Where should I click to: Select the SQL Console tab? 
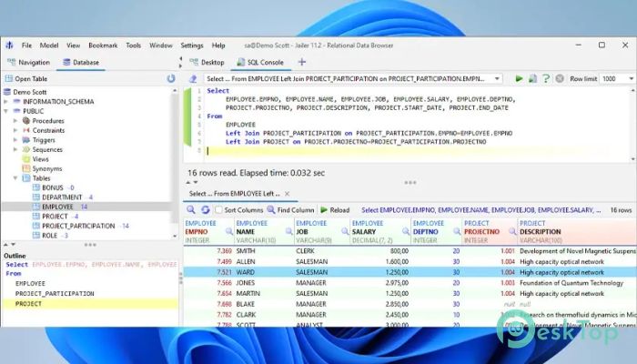pos(260,62)
